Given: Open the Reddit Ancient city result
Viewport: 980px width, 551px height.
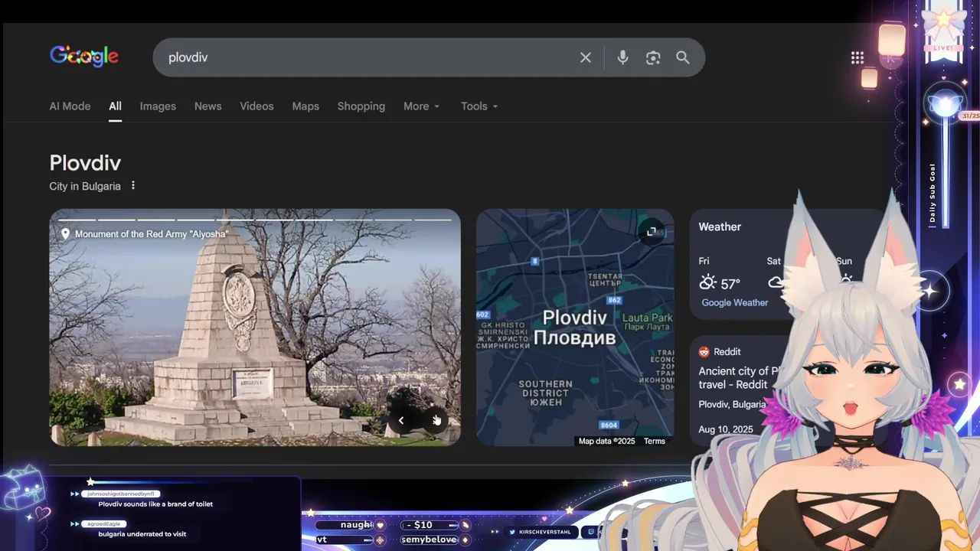Looking at the screenshot, I should pyautogui.click(x=738, y=377).
